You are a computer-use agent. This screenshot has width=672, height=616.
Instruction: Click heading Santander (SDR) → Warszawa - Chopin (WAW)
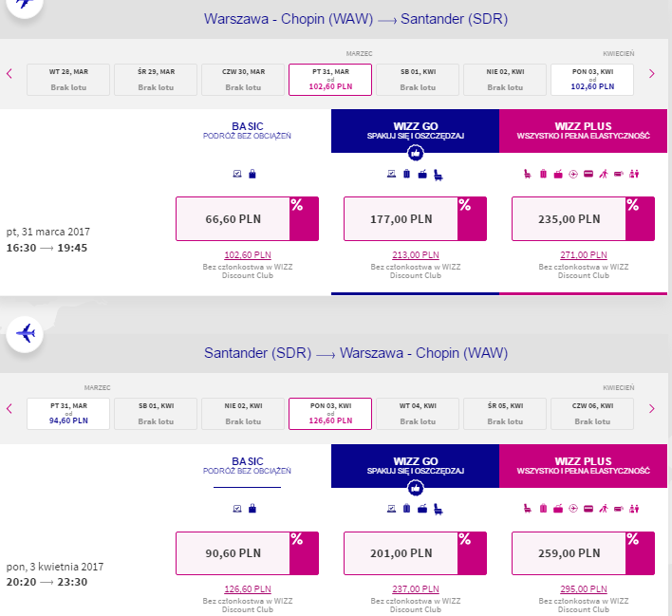point(356,353)
